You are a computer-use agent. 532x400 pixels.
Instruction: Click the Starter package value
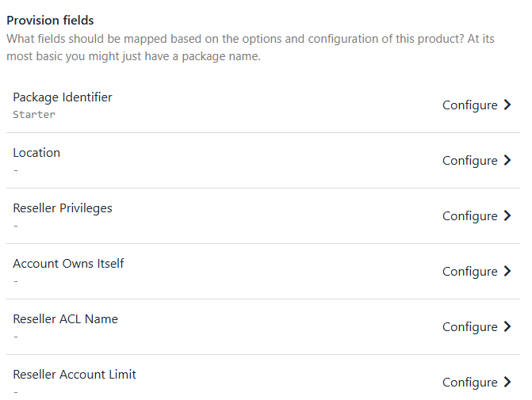tap(34, 115)
